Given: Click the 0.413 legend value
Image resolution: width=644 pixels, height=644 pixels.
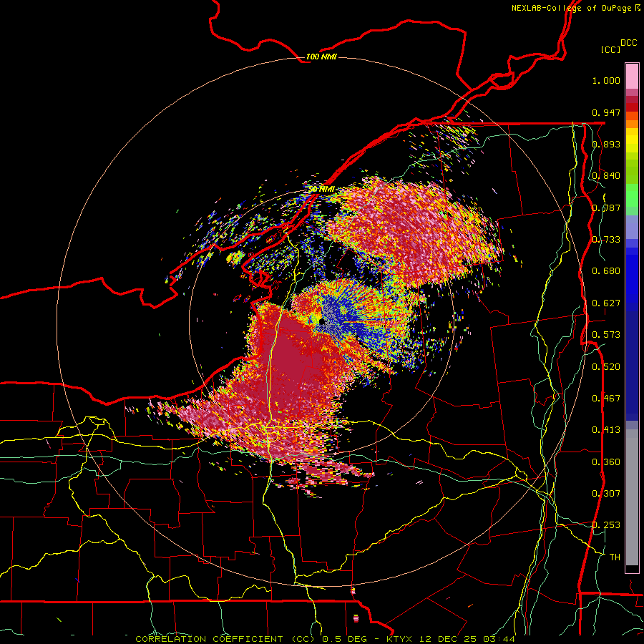Looking at the screenshot, I should point(606,430).
